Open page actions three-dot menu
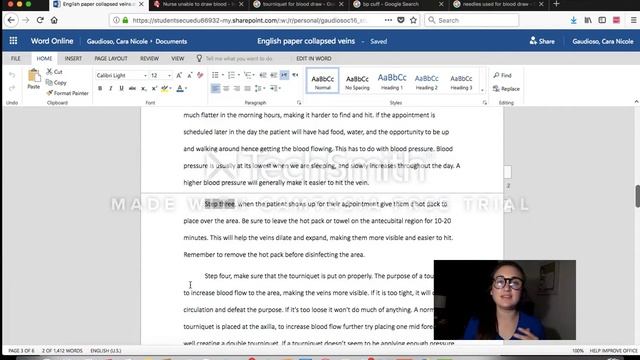 pyautogui.click(x=388, y=20)
